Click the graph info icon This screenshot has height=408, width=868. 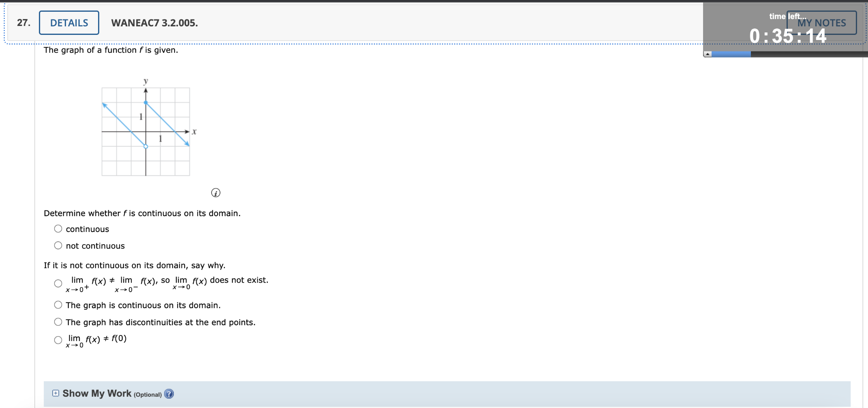click(x=216, y=193)
